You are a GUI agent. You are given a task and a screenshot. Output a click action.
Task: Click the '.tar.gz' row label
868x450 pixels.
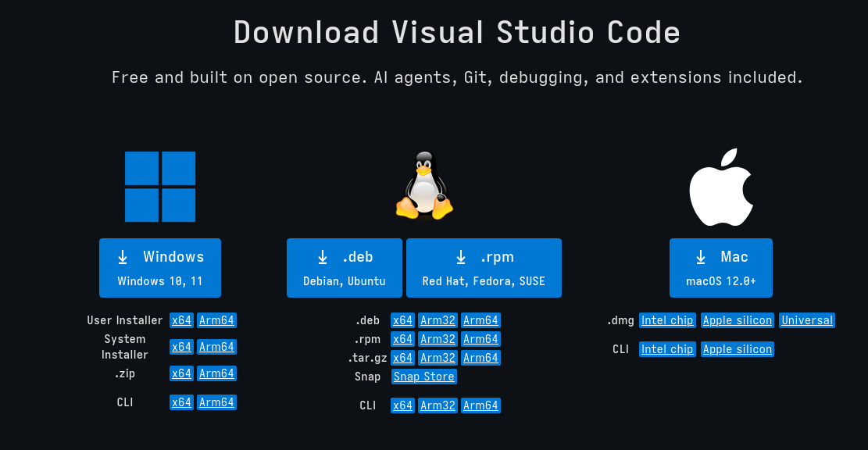point(367,358)
